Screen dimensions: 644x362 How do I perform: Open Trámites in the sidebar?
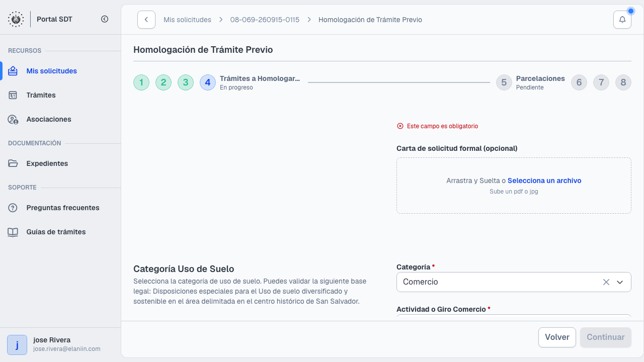coord(60,95)
